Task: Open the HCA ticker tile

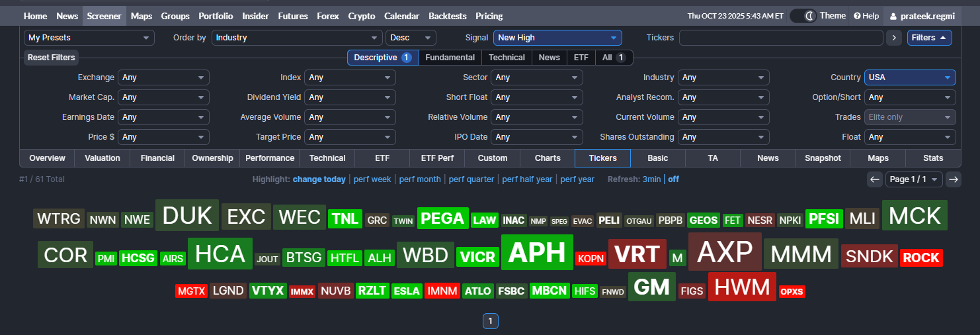Action: 220,254
